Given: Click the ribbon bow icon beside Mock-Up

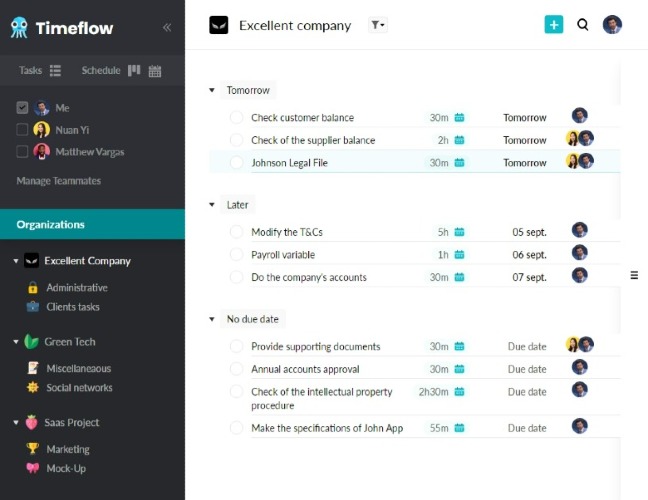Looking at the screenshot, I should (33, 468).
